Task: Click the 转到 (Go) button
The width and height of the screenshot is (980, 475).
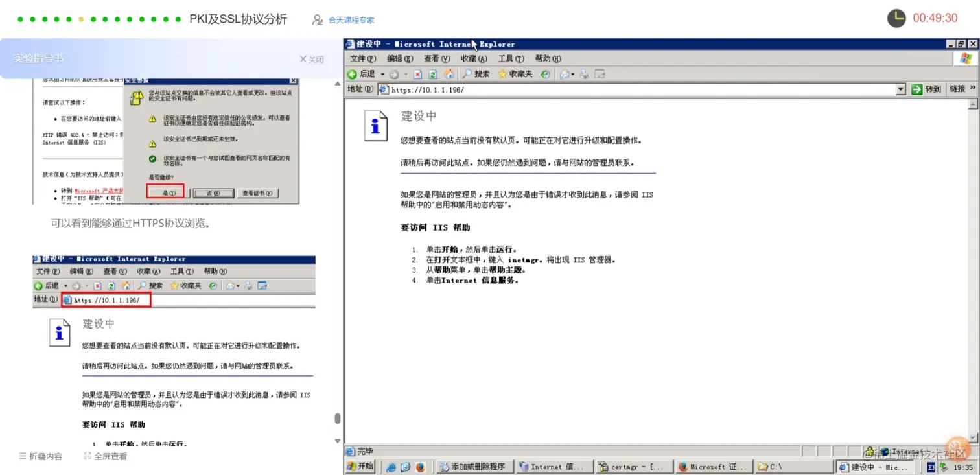Action: point(926,89)
